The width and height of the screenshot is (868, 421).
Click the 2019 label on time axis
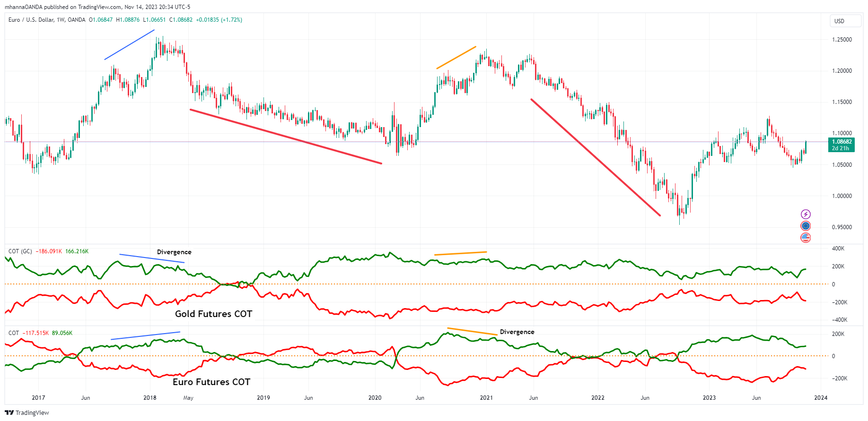tap(263, 398)
